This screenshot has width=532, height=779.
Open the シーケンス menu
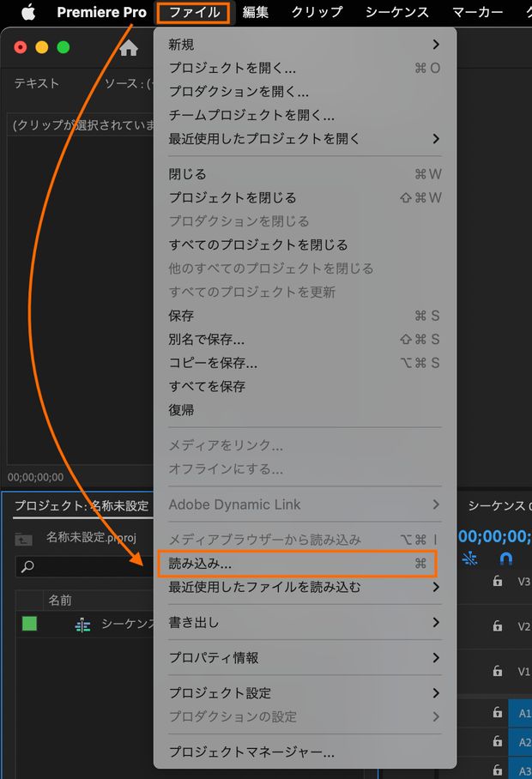tap(397, 12)
